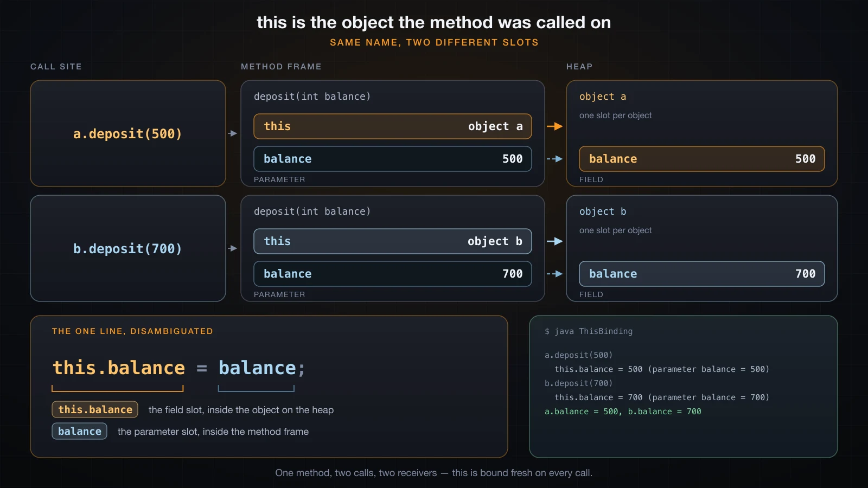Click the 'HEAP' column label

coord(579,67)
